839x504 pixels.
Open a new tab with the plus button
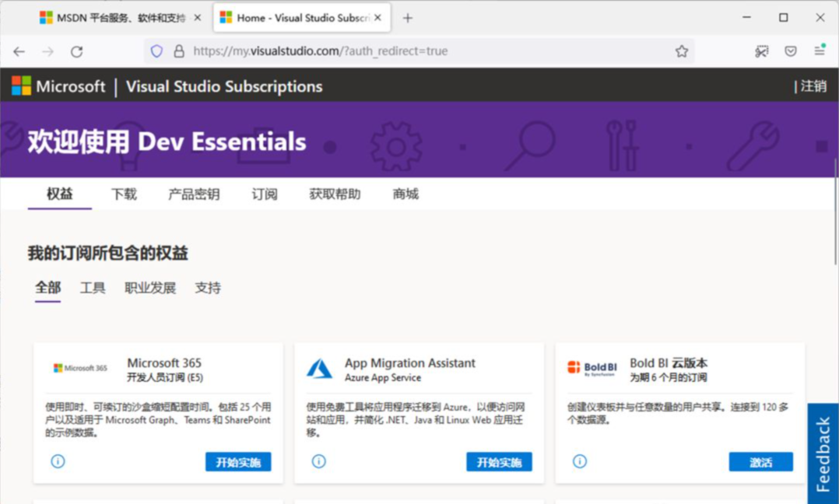click(408, 18)
